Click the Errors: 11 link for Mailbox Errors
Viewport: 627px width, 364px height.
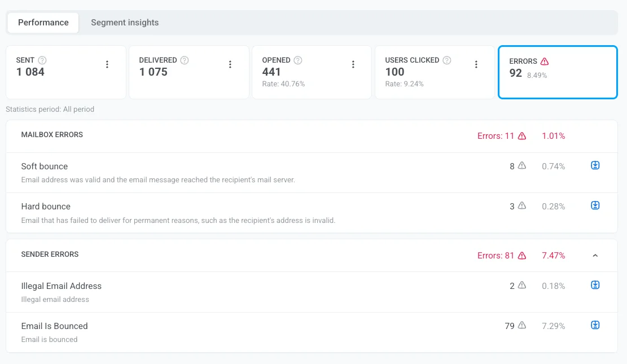[x=497, y=135]
